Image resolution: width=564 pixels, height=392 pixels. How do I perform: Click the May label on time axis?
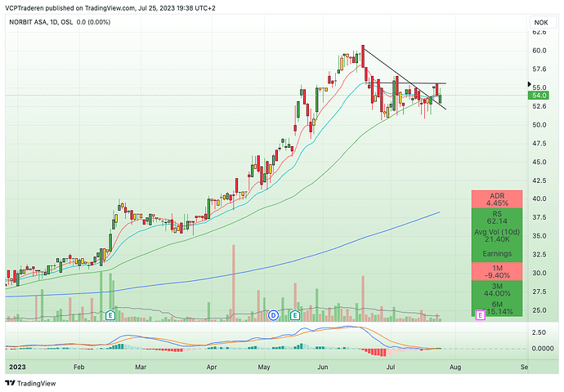click(x=264, y=367)
